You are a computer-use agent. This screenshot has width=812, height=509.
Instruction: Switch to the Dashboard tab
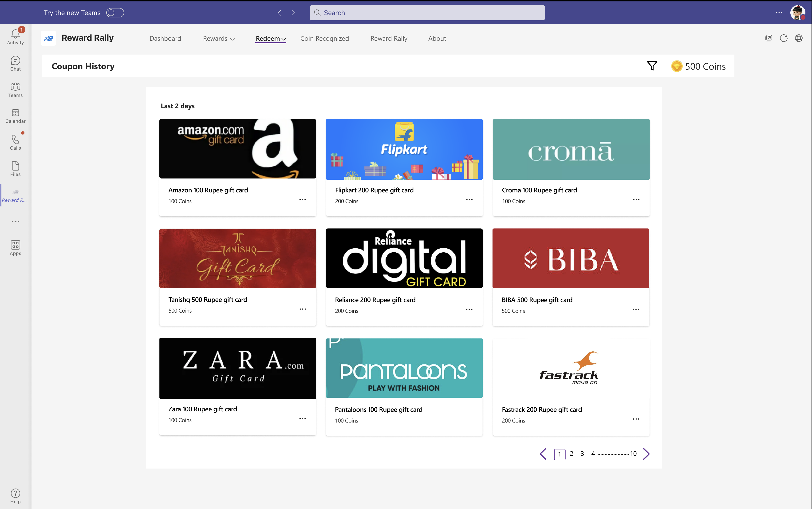[x=165, y=38]
